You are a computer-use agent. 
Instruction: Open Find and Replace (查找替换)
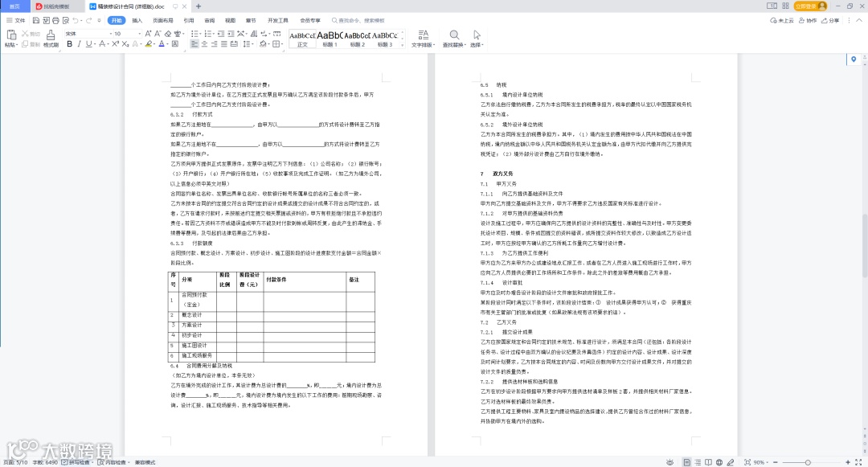(x=454, y=38)
